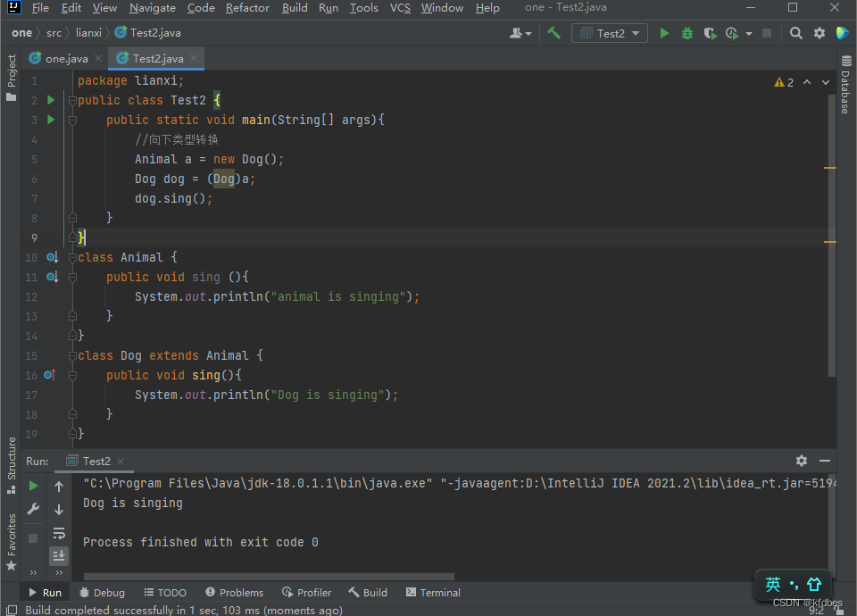Click the override gutter icon beside Dog sing()
The image size is (857, 616).
click(x=50, y=375)
